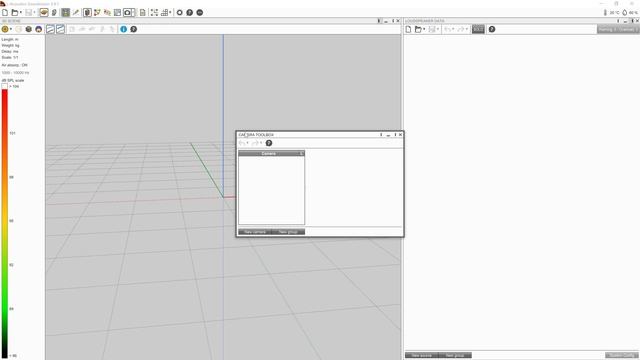Click the gray table grid icon in main toolbar
This screenshot has height=360, width=640.
tap(117, 13)
